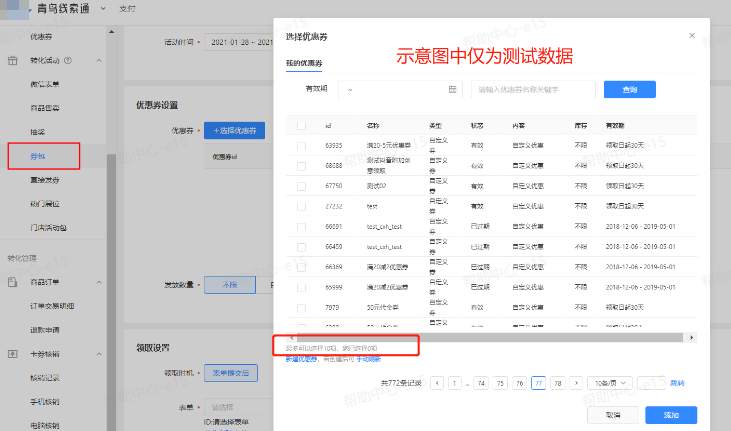
Task: Click table horizontal scrollbar right arrow
Action: pos(691,337)
